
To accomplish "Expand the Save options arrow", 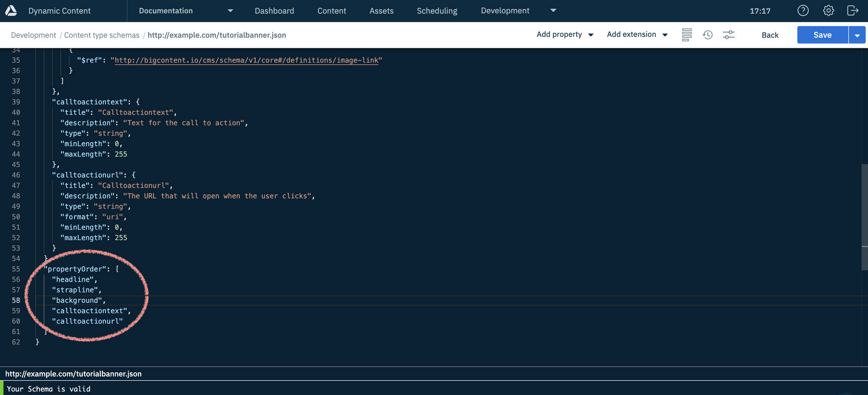I will (x=857, y=35).
